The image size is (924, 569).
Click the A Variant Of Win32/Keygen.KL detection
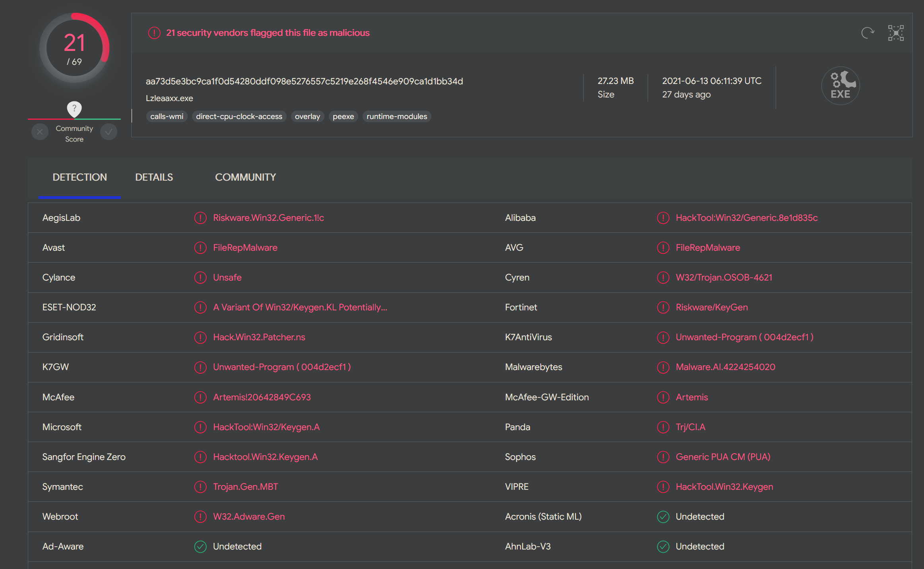[x=300, y=307]
